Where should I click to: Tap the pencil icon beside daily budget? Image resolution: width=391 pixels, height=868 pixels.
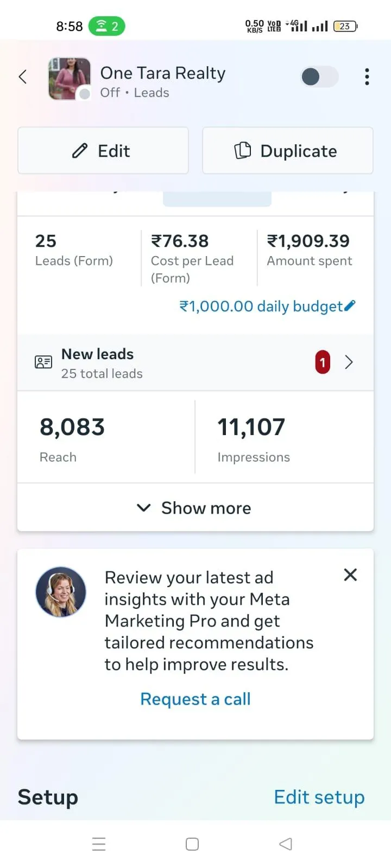pyautogui.click(x=350, y=305)
